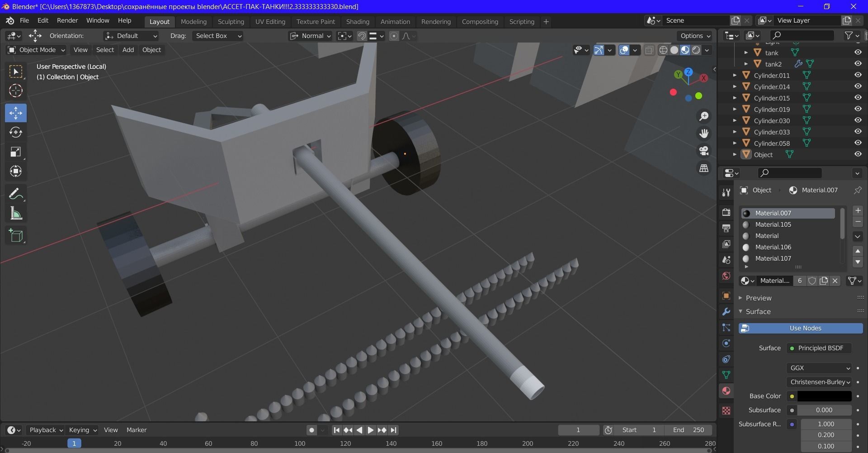
Task: Toggle the Use Nodes button
Action: coord(801,328)
